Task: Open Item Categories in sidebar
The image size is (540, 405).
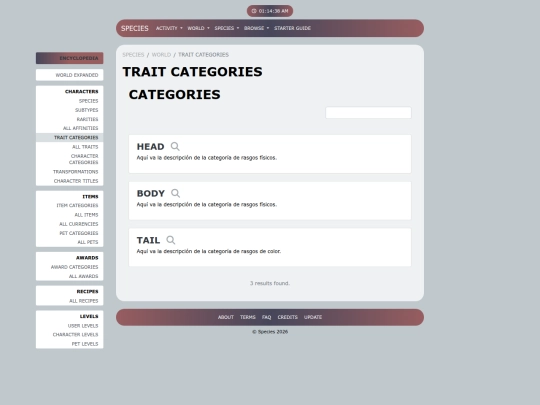Action: [77, 205]
